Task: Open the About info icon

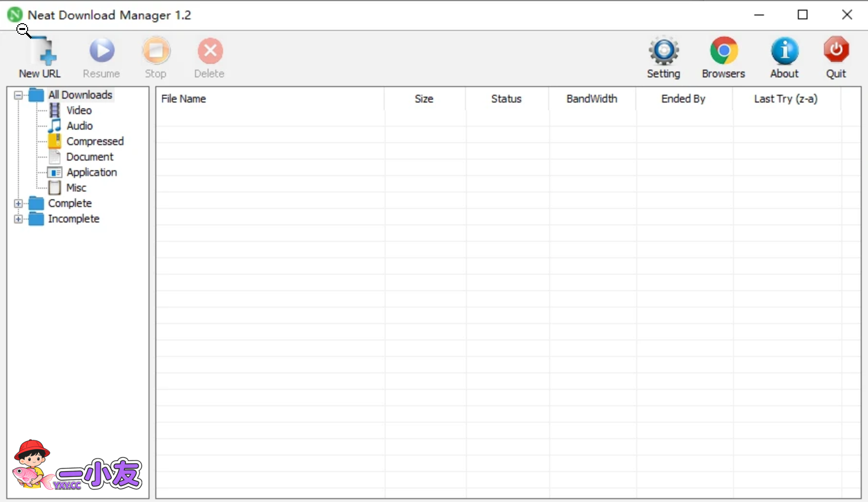Action: pyautogui.click(x=784, y=51)
